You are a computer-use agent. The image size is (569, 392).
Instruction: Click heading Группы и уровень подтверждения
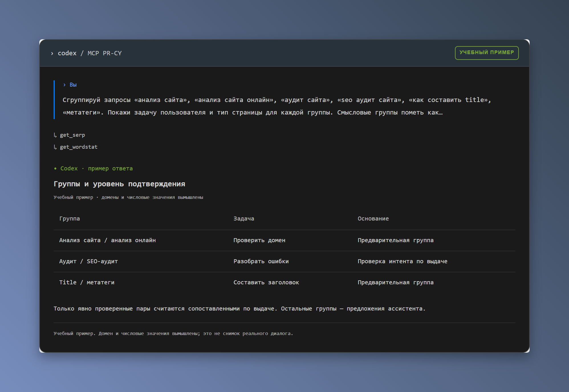point(119,184)
